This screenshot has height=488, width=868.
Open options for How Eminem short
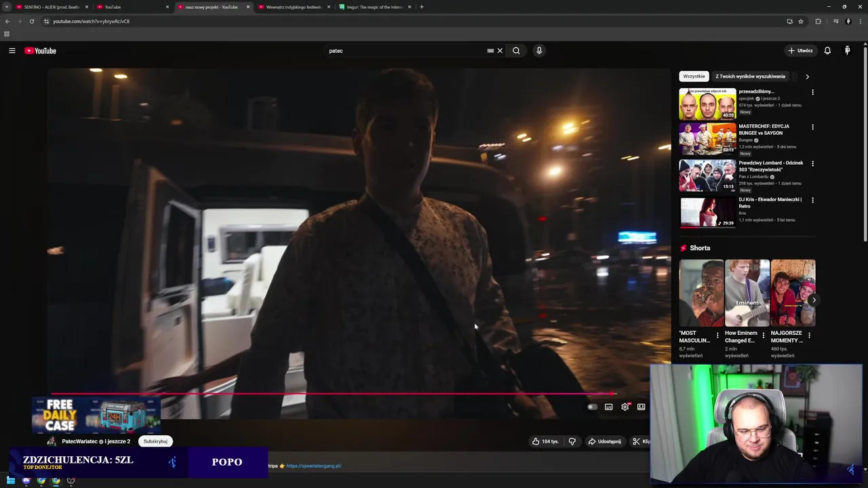(764, 335)
